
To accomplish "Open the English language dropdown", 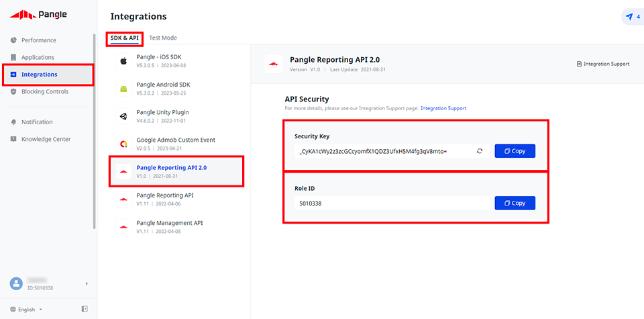I will point(27,310).
